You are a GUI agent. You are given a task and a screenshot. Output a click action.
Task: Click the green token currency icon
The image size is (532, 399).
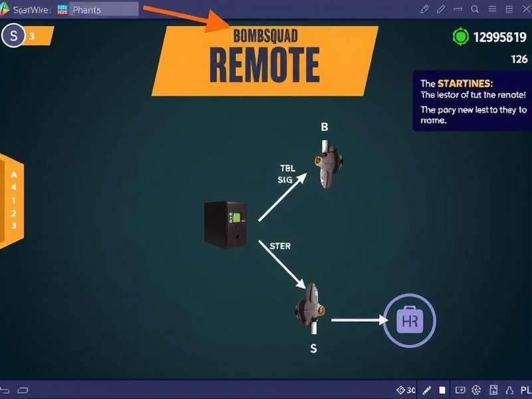tap(461, 37)
